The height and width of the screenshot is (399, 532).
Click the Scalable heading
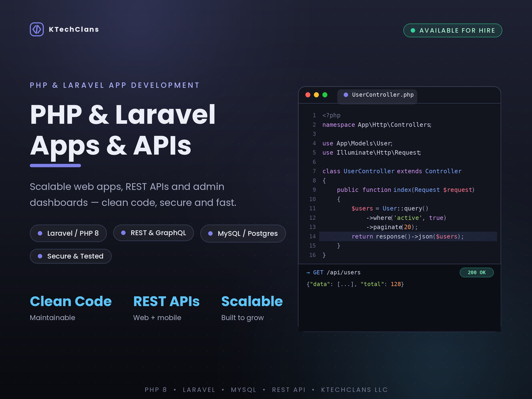click(252, 301)
